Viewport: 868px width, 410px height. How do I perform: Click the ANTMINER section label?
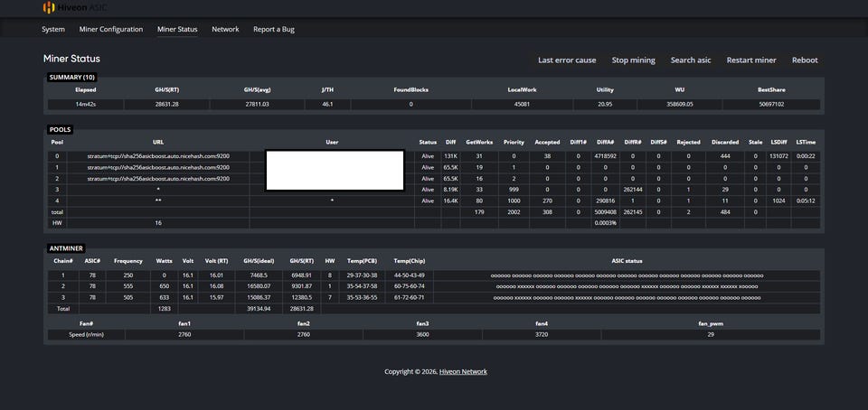65,248
